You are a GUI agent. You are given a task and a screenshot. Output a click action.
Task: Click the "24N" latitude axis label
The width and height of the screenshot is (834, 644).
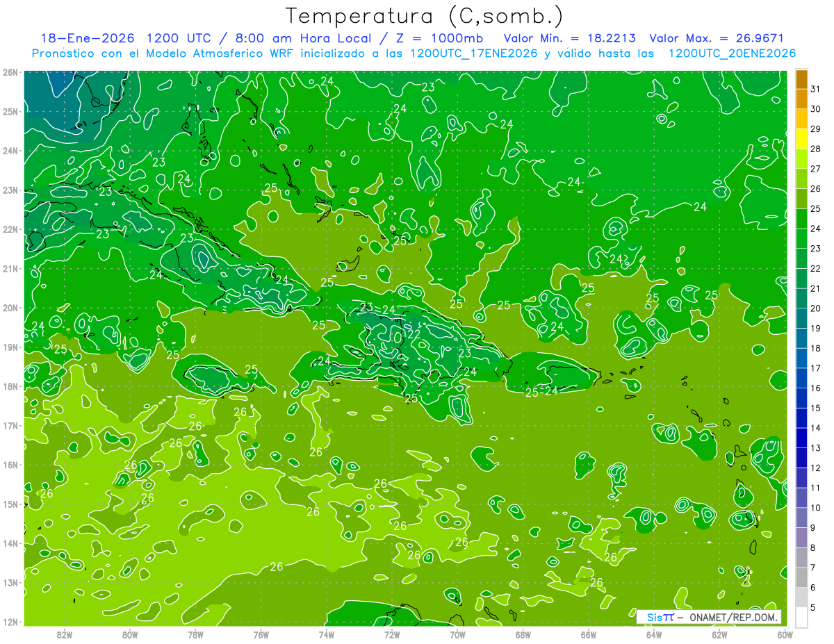pos(10,151)
